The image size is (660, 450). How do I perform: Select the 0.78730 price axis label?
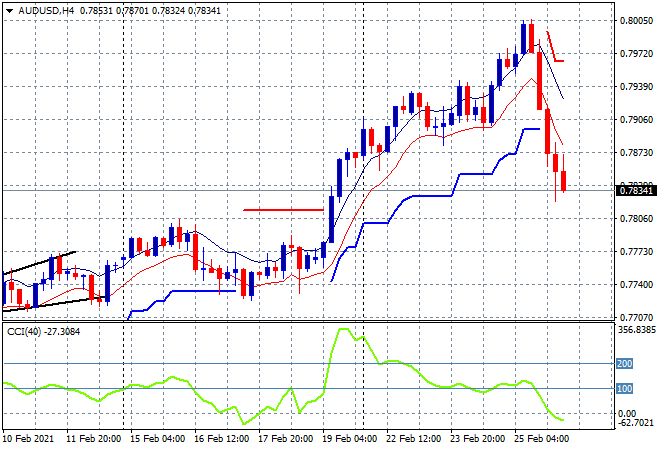tap(636, 153)
